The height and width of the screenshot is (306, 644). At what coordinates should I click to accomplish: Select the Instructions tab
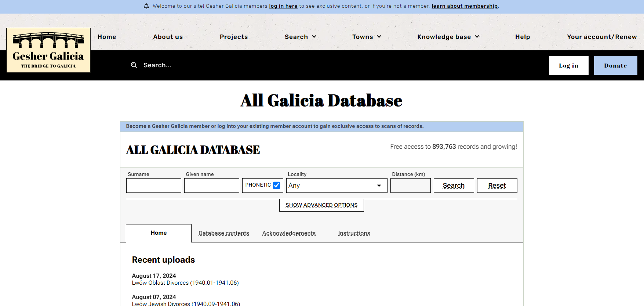click(x=354, y=233)
